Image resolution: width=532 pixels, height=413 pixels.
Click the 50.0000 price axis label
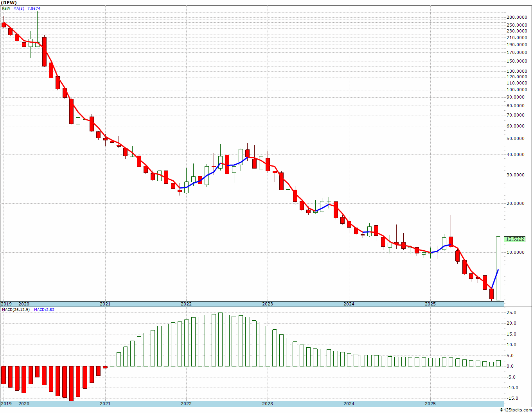516,139
